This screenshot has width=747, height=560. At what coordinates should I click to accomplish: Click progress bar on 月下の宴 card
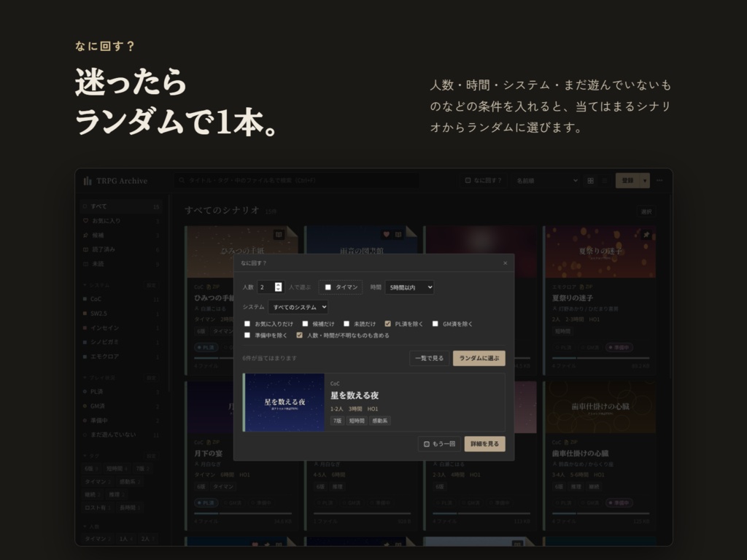[x=243, y=513]
